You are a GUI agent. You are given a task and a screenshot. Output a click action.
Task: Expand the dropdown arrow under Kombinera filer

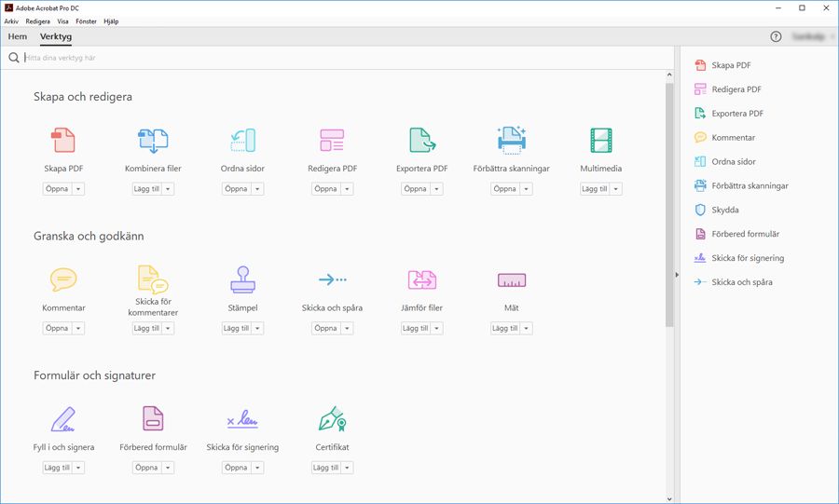[x=168, y=189]
